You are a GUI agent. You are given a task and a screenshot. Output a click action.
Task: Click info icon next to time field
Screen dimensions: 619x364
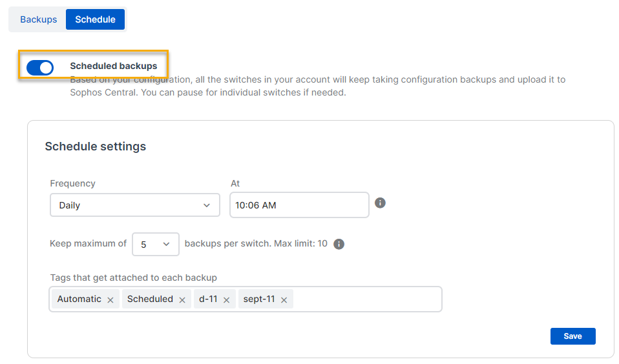(x=381, y=203)
